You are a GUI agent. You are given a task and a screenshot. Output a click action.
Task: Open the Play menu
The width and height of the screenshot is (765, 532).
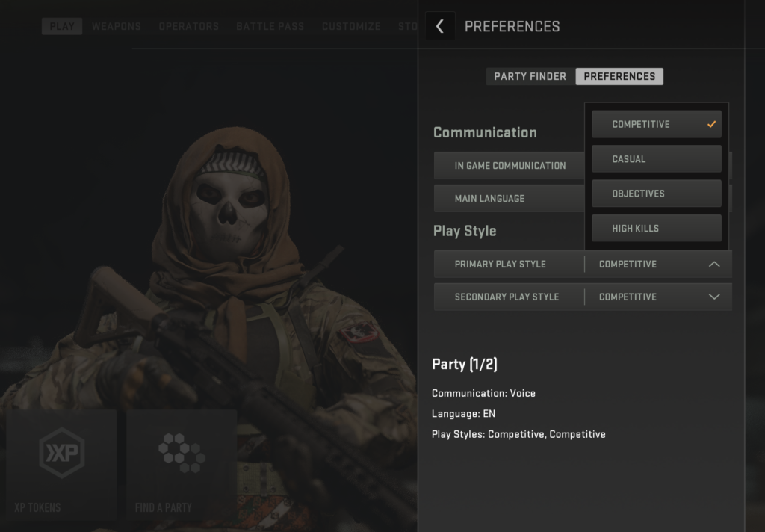[x=61, y=26]
